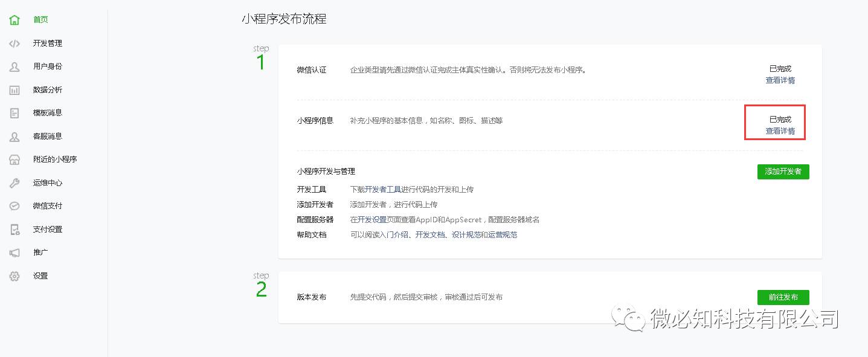Click the 微信支付 checkmark icon
This screenshot has height=357, width=868.
coord(14,206)
